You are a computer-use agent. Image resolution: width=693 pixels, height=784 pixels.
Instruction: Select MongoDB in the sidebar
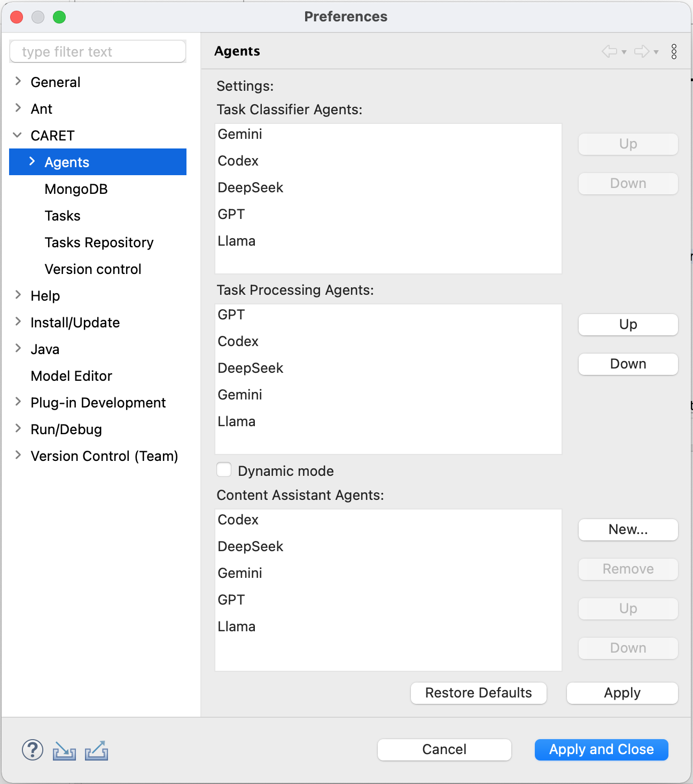click(76, 189)
